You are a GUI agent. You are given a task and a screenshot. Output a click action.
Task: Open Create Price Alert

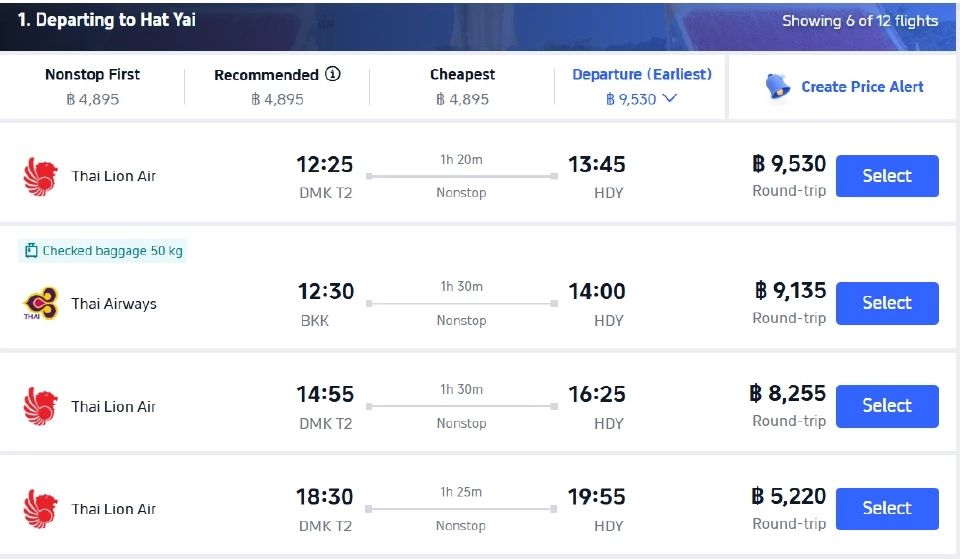tap(862, 87)
